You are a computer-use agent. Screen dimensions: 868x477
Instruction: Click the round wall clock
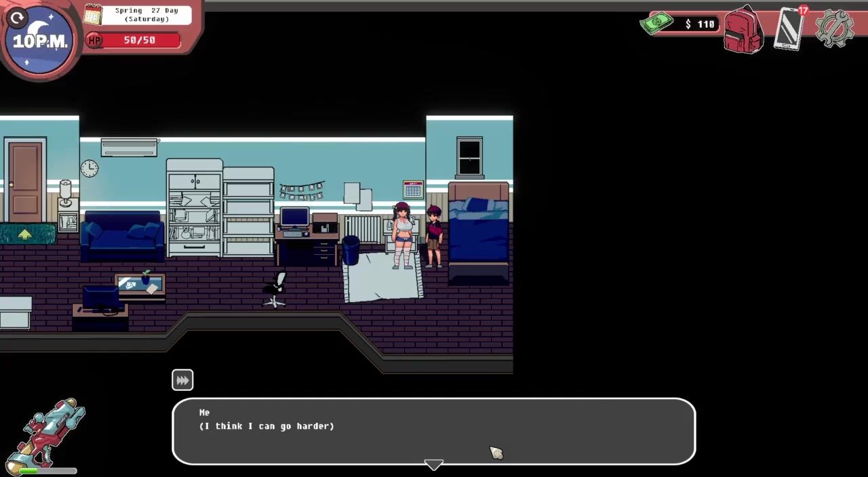[90, 169]
